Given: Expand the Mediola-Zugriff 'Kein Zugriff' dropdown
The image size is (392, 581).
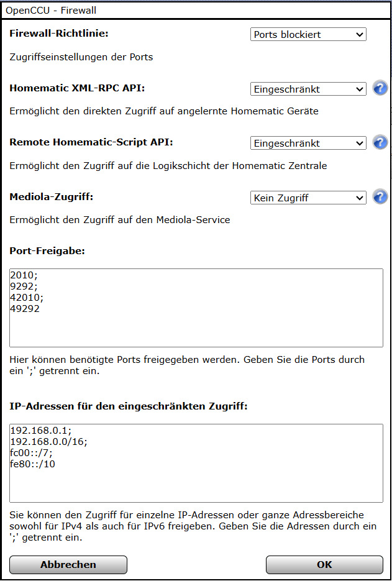Looking at the screenshot, I should [x=308, y=198].
